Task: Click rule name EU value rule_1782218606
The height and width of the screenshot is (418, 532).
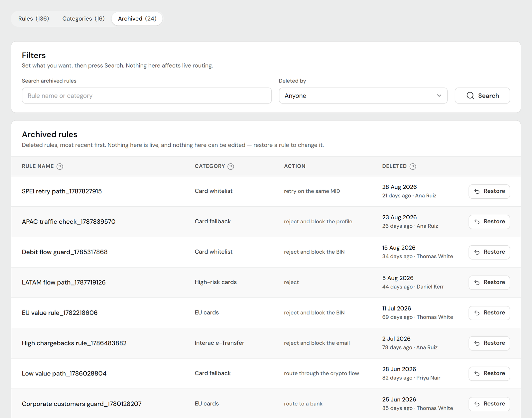Action: point(60,313)
